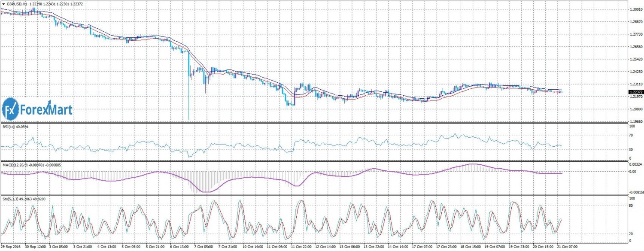Click the 1.19660 price scale label
The image size is (644, 251).
pyautogui.click(x=635, y=121)
